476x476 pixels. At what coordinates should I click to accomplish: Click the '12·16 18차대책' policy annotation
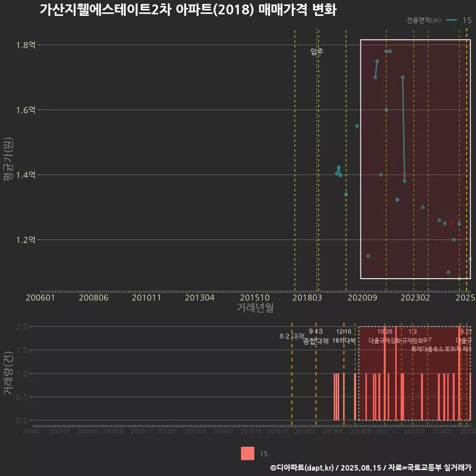click(x=344, y=336)
